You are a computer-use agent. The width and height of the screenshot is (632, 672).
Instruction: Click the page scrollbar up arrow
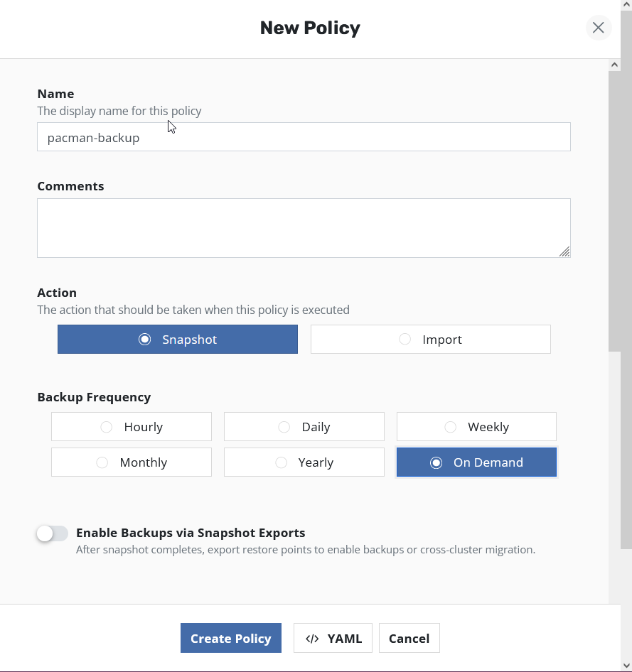[626, 6]
